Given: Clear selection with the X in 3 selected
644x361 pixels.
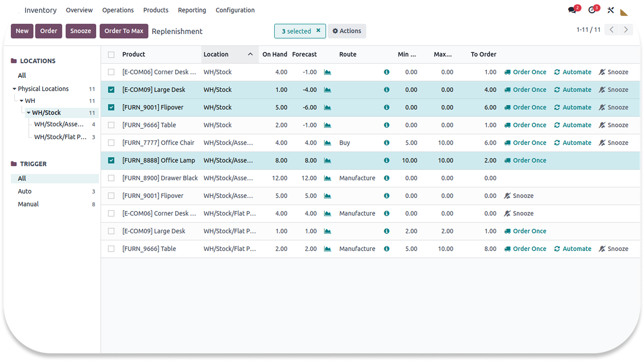Looking at the screenshot, I should [318, 31].
